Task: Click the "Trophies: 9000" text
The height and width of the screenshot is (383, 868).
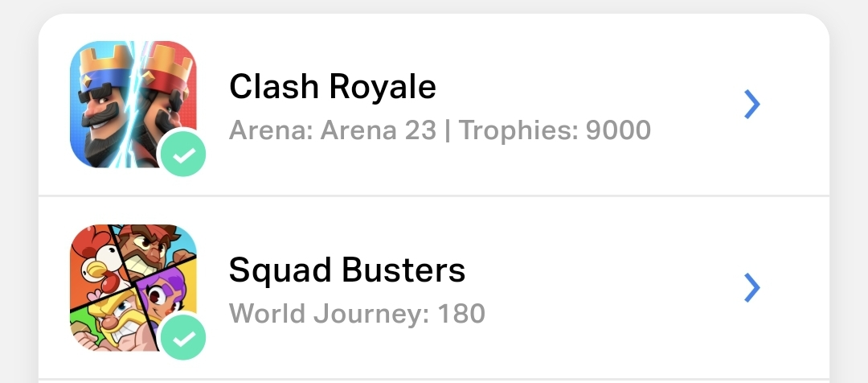Action: point(555,130)
